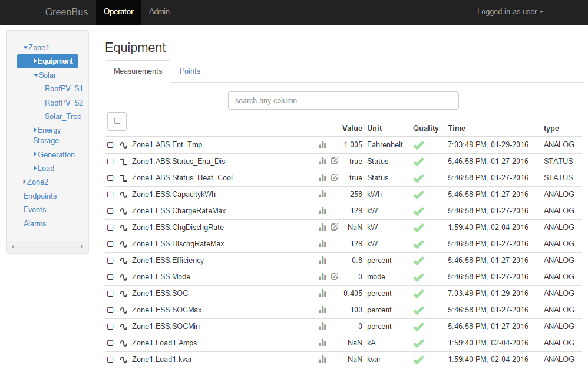Chart the Zone1.ESS.ChgDischgRate measurement
This screenshot has height=372, width=588.
[x=322, y=228]
